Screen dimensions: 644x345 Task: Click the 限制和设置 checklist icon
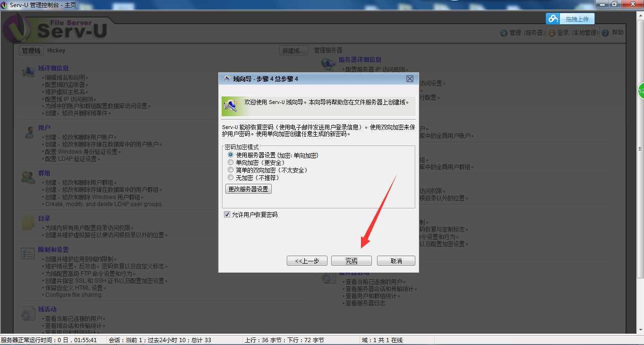[x=28, y=253]
